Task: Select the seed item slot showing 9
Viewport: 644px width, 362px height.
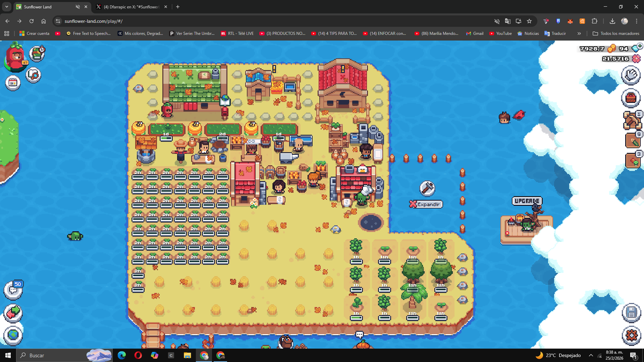Action: pyautogui.click(x=633, y=141)
